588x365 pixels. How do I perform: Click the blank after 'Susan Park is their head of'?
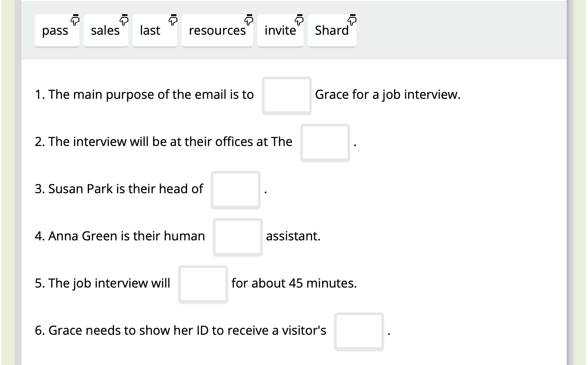tap(235, 190)
